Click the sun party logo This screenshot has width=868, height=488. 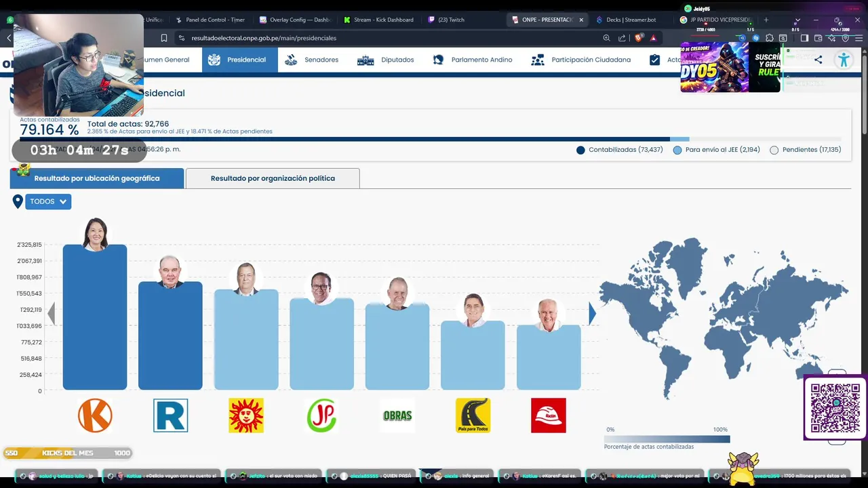(246, 415)
